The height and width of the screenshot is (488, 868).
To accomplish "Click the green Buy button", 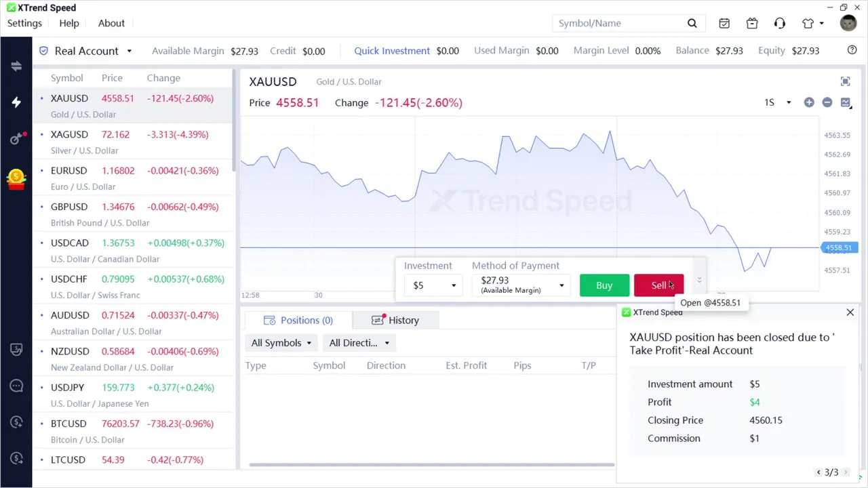I will coord(604,285).
